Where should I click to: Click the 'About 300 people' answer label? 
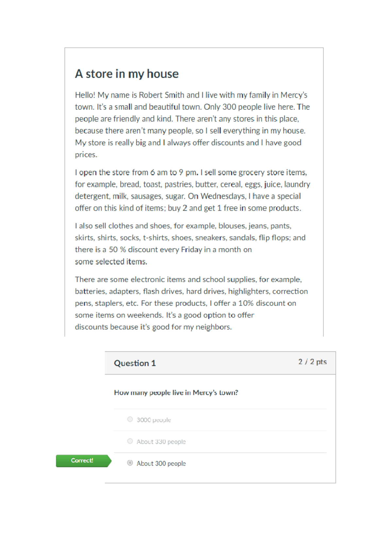[x=161, y=463]
